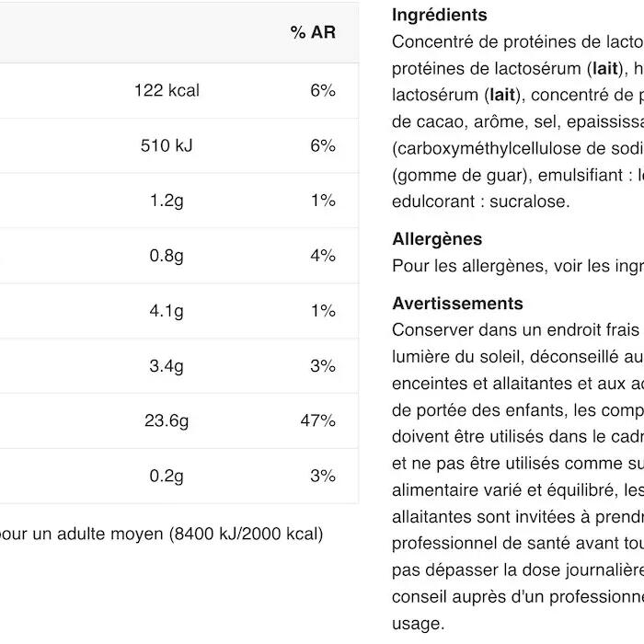Click the 6% beside 122 kcal

pos(322,90)
